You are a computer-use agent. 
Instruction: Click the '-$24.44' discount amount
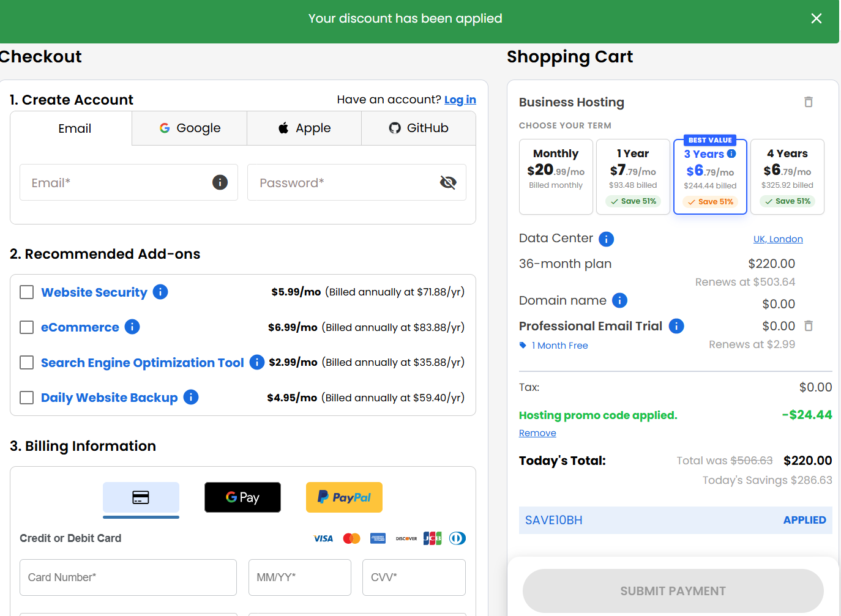pyautogui.click(x=807, y=415)
